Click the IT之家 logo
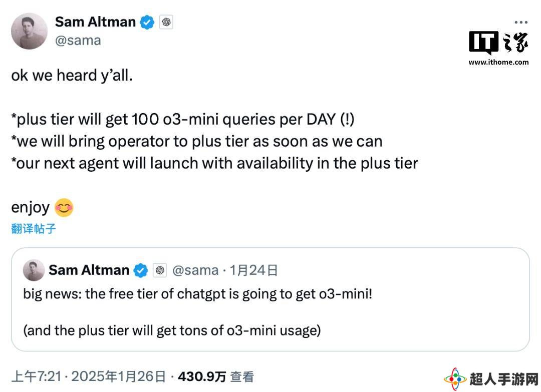 click(x=498, y=43)
